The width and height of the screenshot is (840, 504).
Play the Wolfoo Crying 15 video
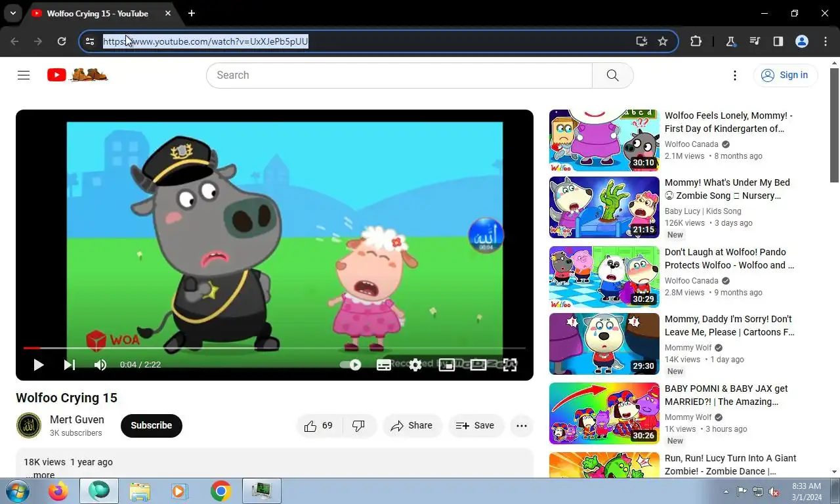click(38, 365)
